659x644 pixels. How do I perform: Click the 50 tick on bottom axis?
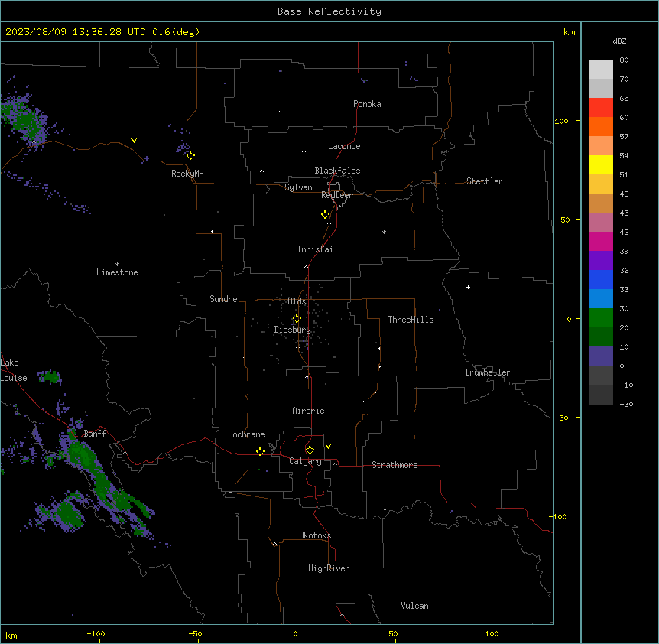pos(393,633)
